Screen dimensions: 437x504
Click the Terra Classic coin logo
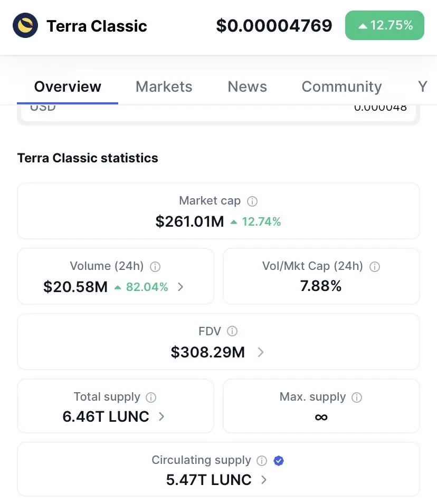click(x=25, y=25)
